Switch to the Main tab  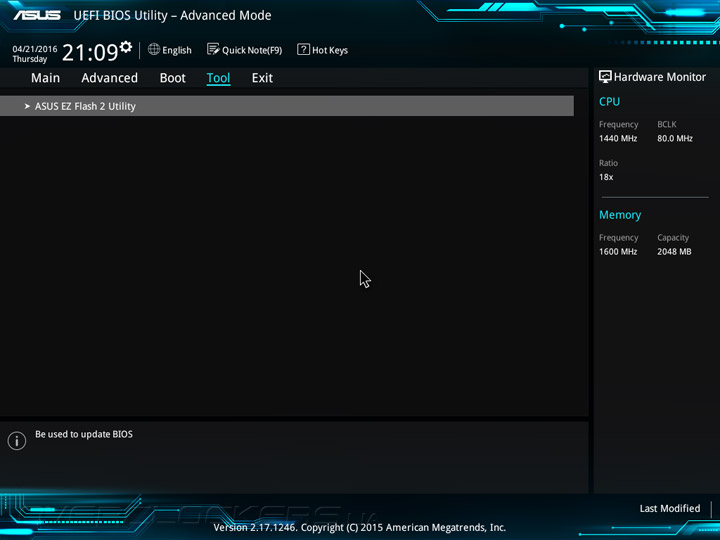click(45, 78)
